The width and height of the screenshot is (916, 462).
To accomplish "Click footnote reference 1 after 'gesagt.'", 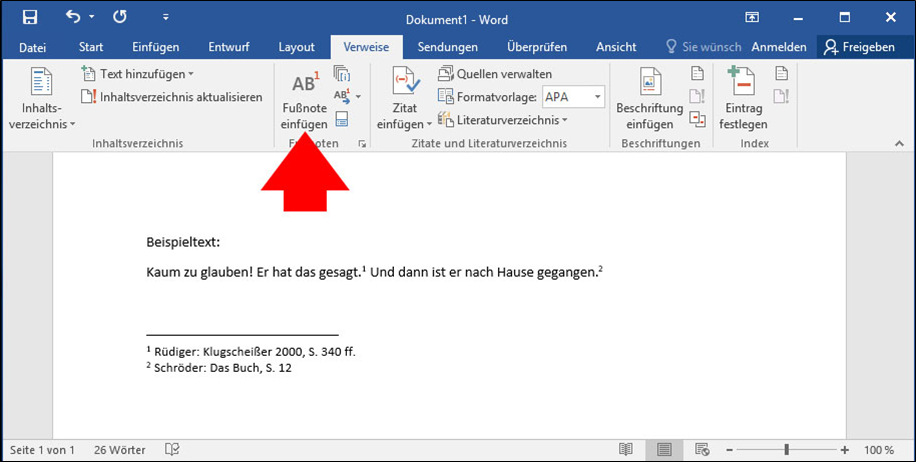I will [x=363, y=269].
